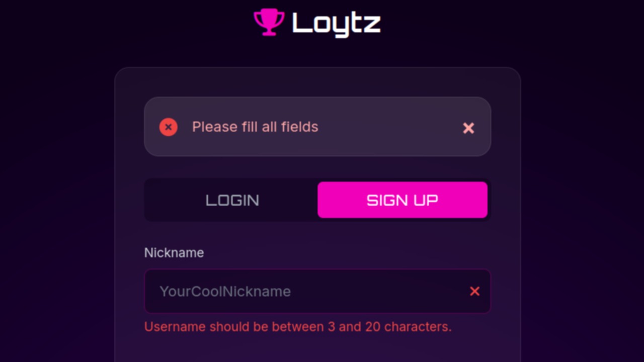Click the signup card's empty top margin
Image resolution: width=644 pixels, height=362 pixels.
pyautogui.click(x=317, y=81)
